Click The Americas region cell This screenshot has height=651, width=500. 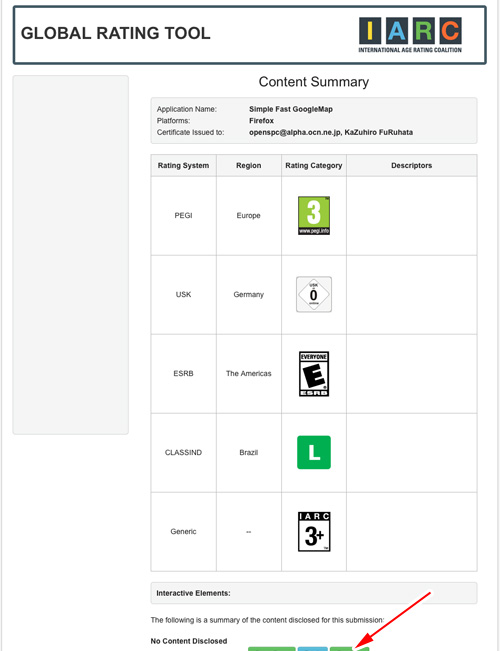(x=248, y=373)
